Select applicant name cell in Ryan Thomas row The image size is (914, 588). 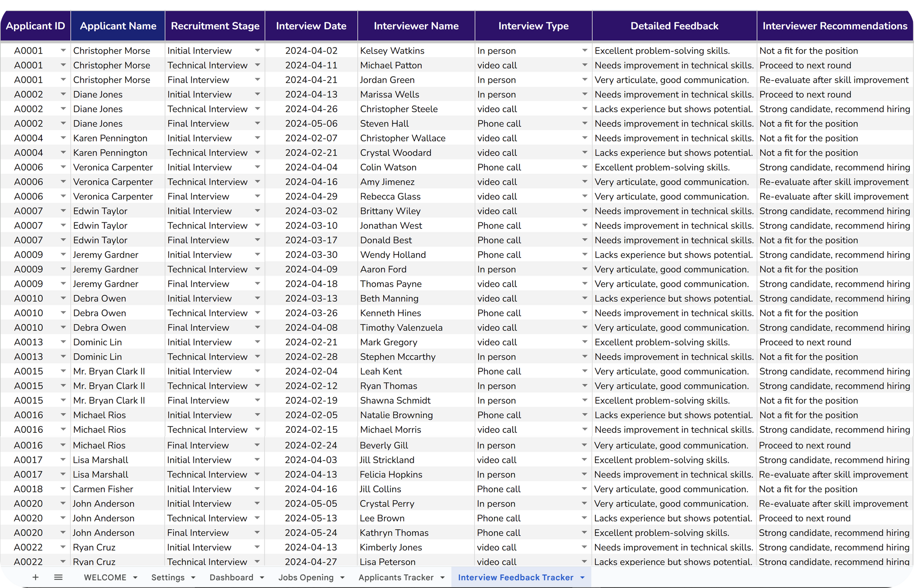(x=118, y=386)
